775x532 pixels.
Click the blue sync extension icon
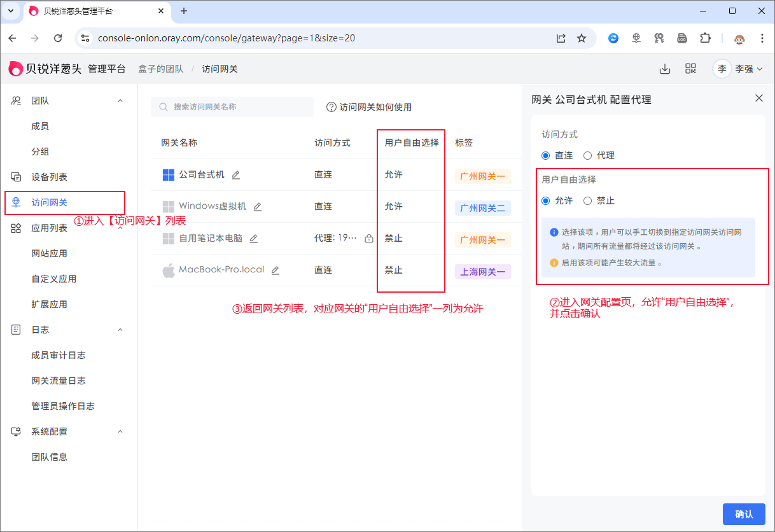[x=613, y=38]
